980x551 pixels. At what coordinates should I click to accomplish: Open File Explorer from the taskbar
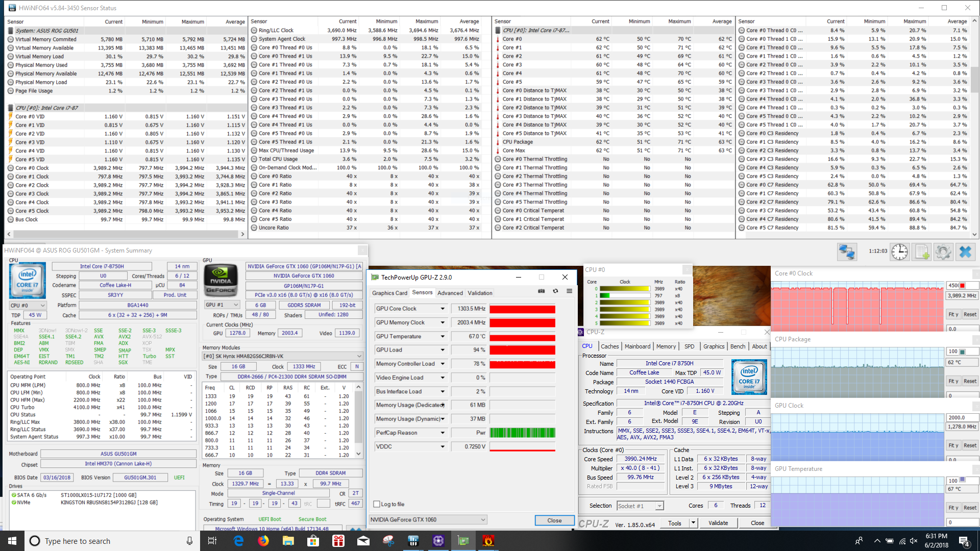tap(288, 541)
